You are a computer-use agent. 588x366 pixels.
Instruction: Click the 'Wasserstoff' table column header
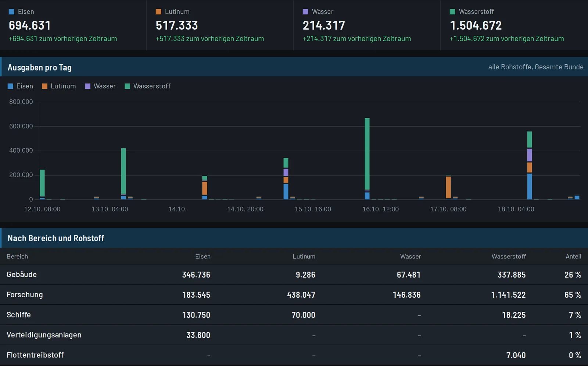coord(509,257)
